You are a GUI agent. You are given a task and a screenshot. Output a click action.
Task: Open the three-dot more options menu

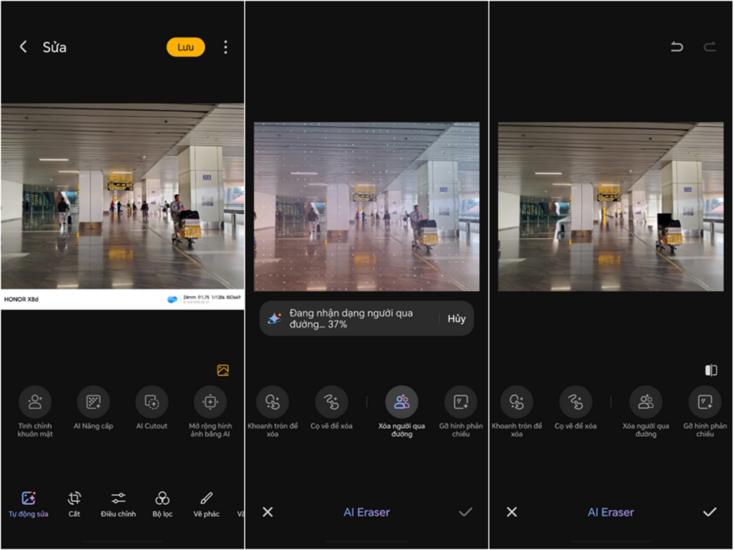tap(226, 47)
